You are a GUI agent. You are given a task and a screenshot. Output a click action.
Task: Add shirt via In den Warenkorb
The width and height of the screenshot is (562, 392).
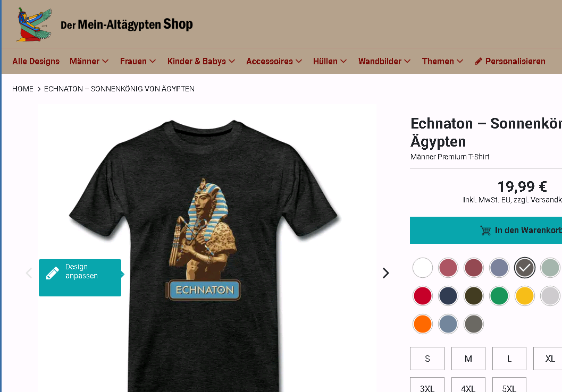pyautogui.click(x=486, y=230)
